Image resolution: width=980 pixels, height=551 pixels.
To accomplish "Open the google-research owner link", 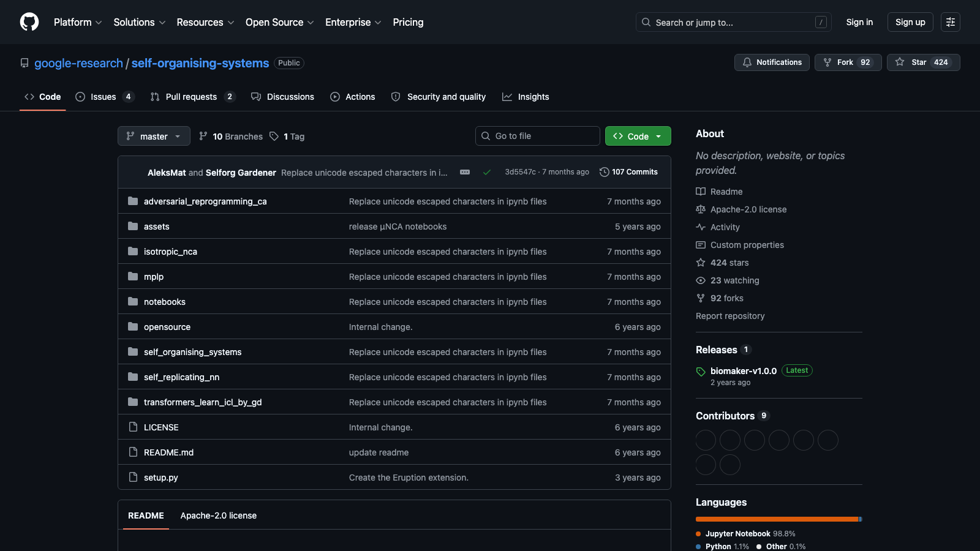I will click(x=78, y=63).
